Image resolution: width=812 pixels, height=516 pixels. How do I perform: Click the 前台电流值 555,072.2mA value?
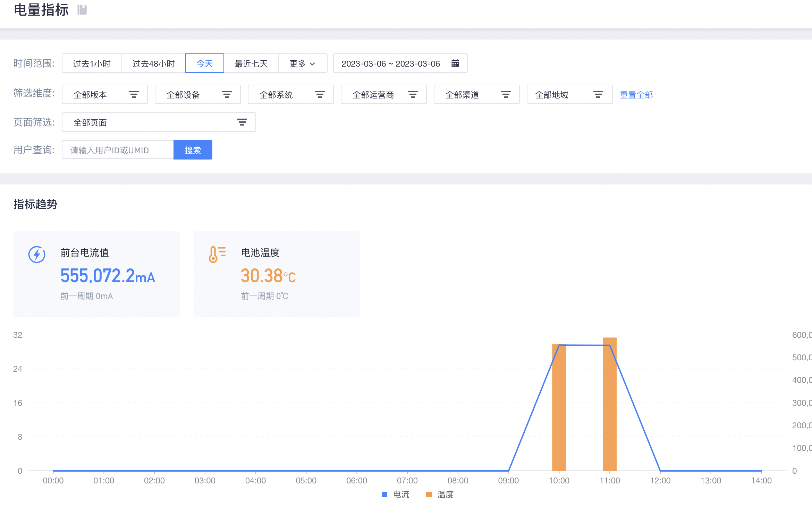[108, 276]
